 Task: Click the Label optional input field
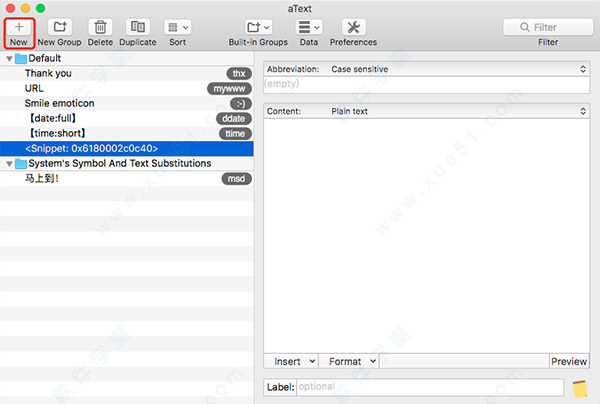point(430,387)
